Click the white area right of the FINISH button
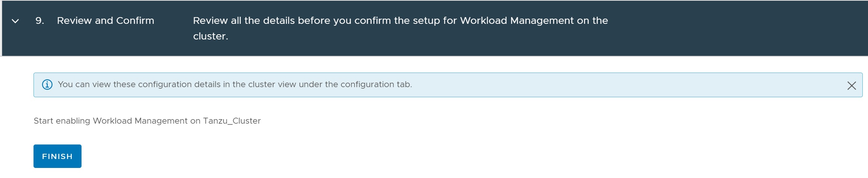Image resolution: width=868 pixels, height=178 pixels. click(x=261, y=156)
